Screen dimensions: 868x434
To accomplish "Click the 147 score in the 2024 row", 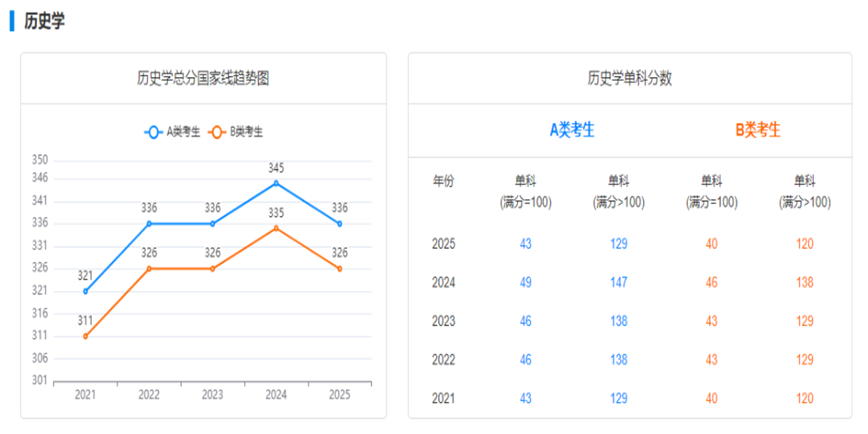I will pos(619,283).
